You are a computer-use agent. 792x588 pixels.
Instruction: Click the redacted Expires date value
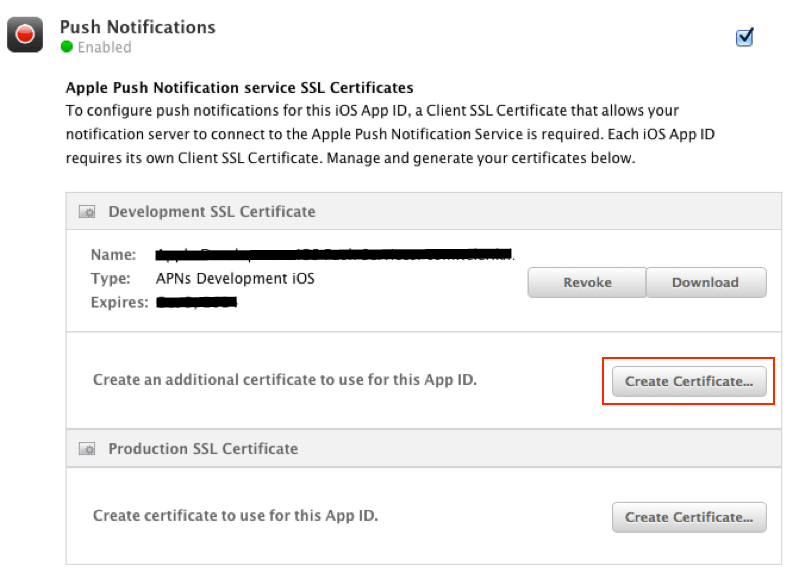(197, 301)
